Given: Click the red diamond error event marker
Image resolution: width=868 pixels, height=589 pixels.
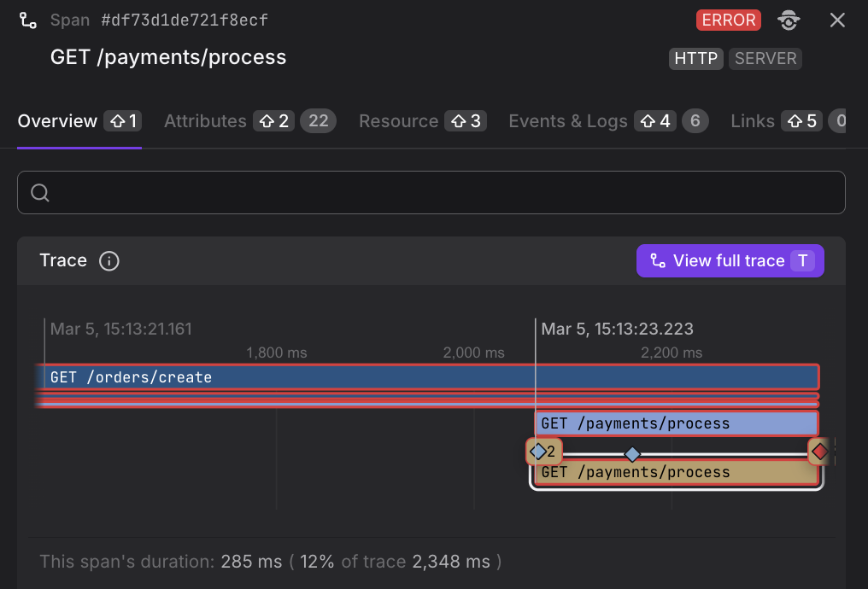Looking at the screenshot, I should pos(820,452).
